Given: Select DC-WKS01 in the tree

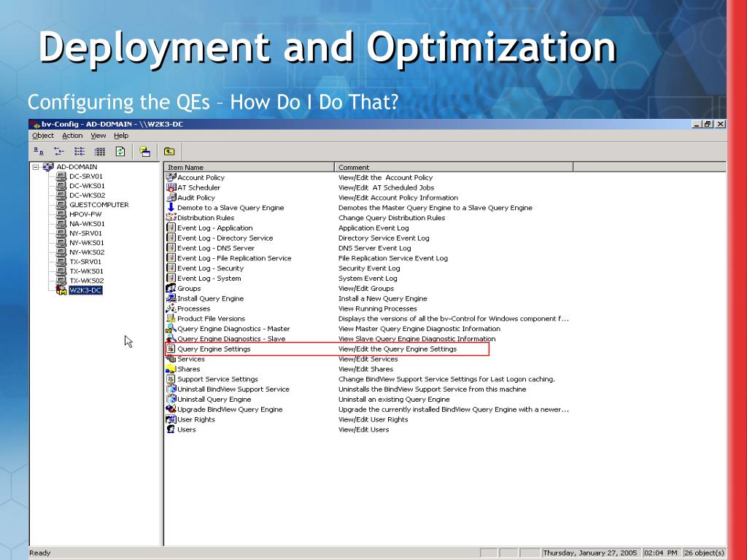Looking at the screenshot, I should click(x=87, y=186).
